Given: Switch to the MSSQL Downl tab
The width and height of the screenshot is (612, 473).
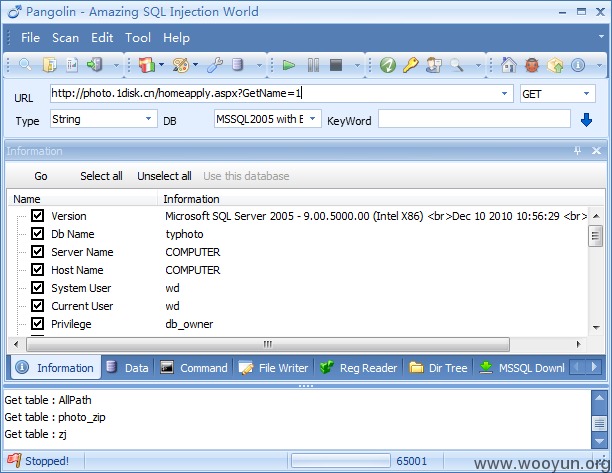Looking at the screenshot, I should pyautogui.click(x=521, y=368).
